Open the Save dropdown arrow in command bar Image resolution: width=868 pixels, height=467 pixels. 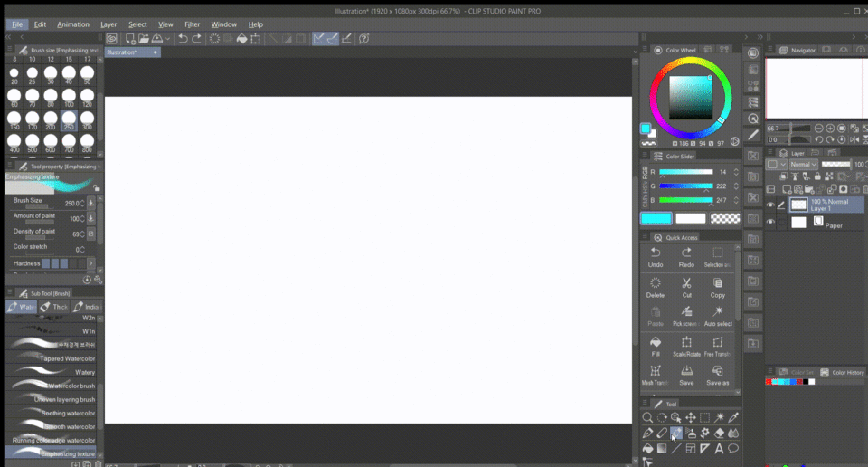(x=167, y=39)
